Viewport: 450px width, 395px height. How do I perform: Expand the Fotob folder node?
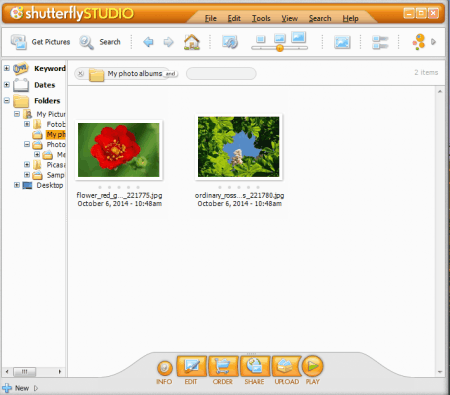27,124
